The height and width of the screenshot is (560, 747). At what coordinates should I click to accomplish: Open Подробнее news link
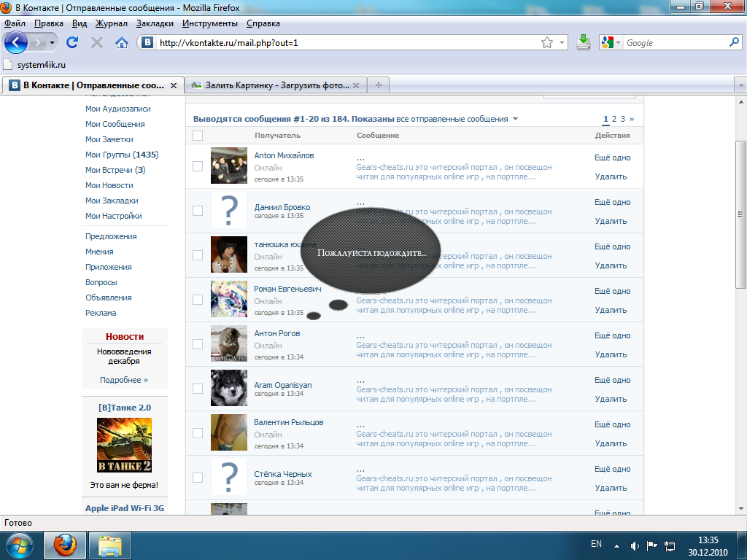124,380
